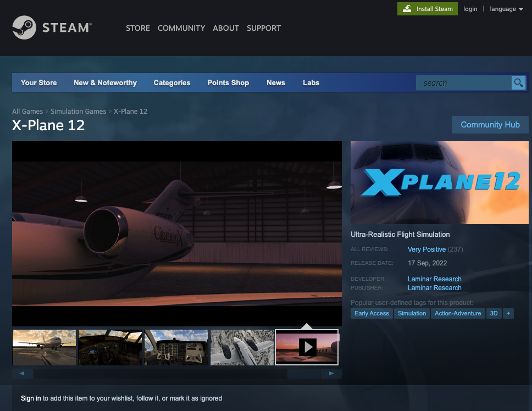532x411 pixels.
Task: Select the dark airliner cockpit thumbnail
Action: pyautogui.click(x=110, y=347)
